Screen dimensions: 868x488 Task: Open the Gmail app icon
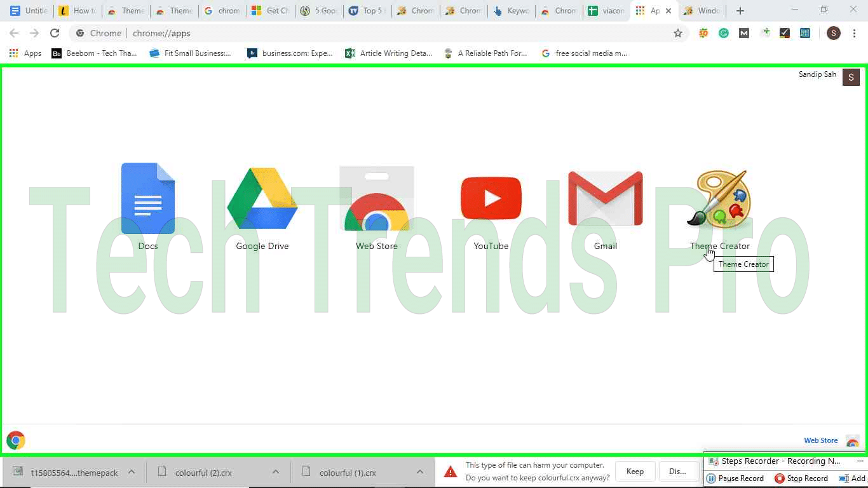pos(606,198)
